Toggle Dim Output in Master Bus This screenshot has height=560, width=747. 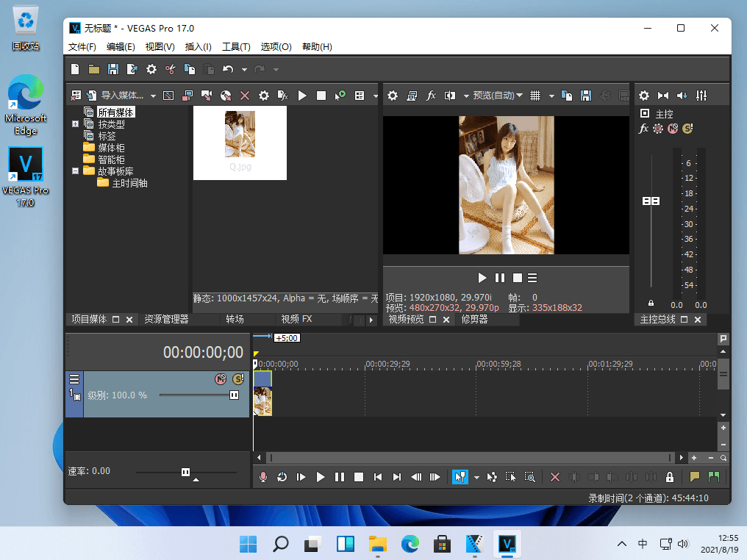point(682,96)
